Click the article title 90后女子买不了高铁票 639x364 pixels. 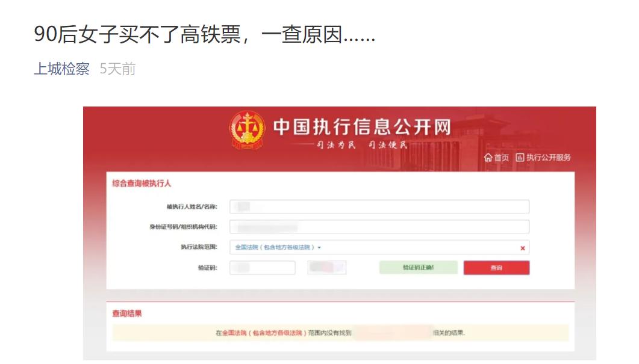click(x=205, y=34)
